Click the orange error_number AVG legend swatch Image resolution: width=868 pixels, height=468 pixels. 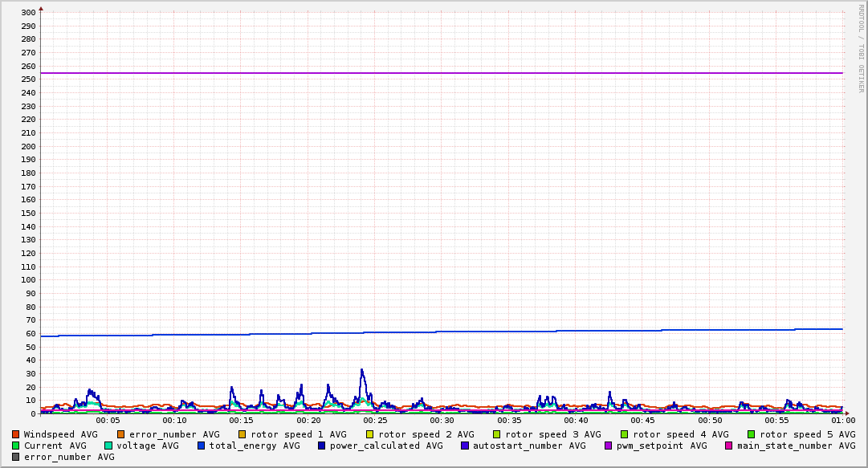(x=121, y=434)
